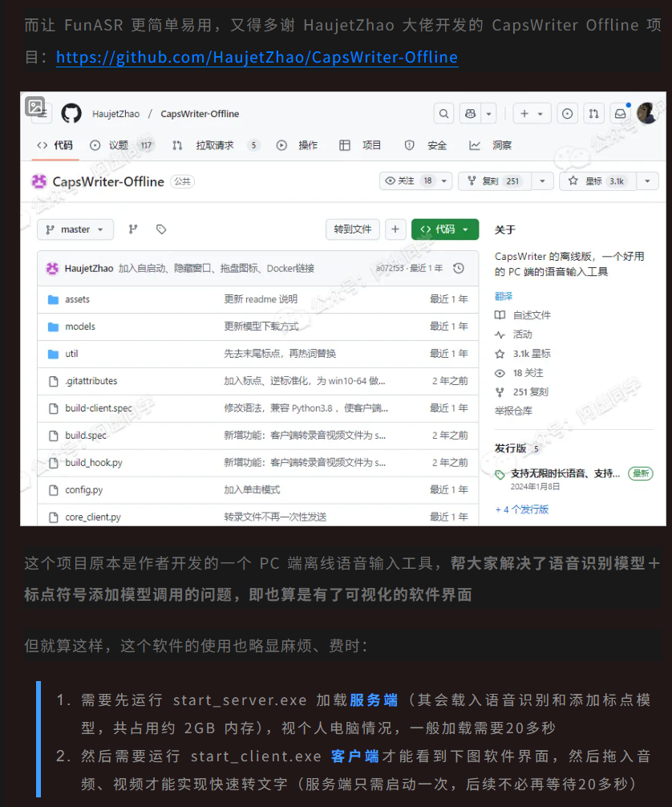Open the CapsWriter-Offline GitHub URL link

click(257, 58)
